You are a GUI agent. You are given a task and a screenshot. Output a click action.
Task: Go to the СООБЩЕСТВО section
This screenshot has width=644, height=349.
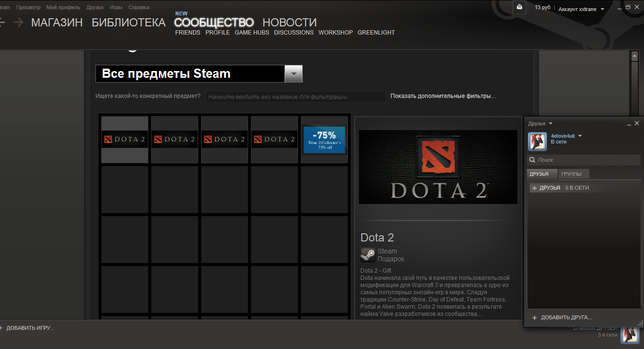click(214, 23)
